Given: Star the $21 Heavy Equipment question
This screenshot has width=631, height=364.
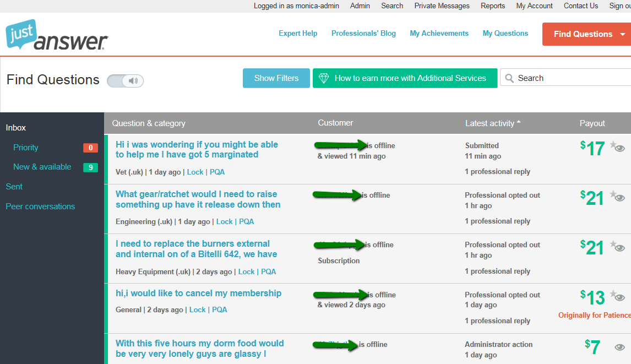Looking at the screenshot, I should [613, 244].
